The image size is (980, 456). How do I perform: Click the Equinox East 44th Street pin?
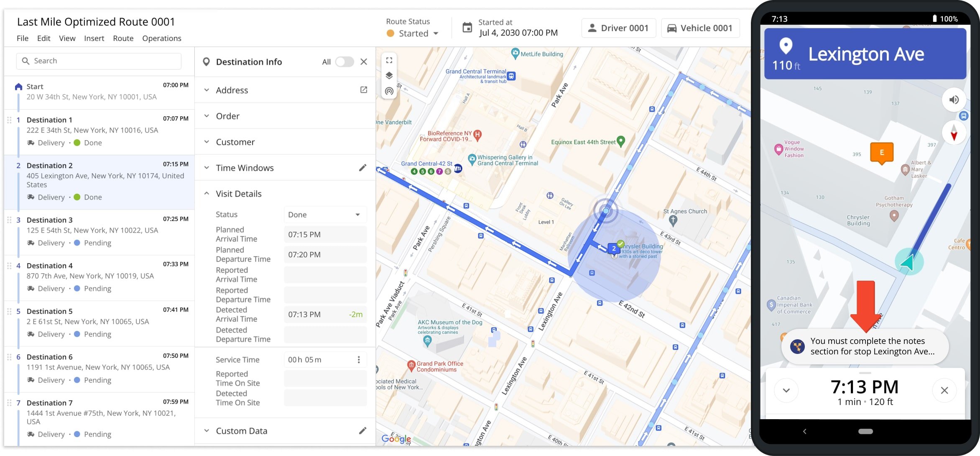click(621, 141)
